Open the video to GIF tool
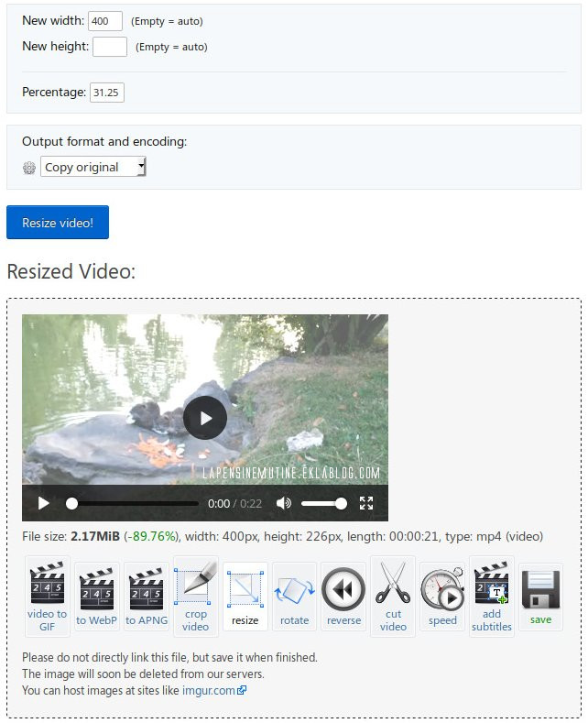This screenshot has height=723, width=588. click(x=48, y=596)
